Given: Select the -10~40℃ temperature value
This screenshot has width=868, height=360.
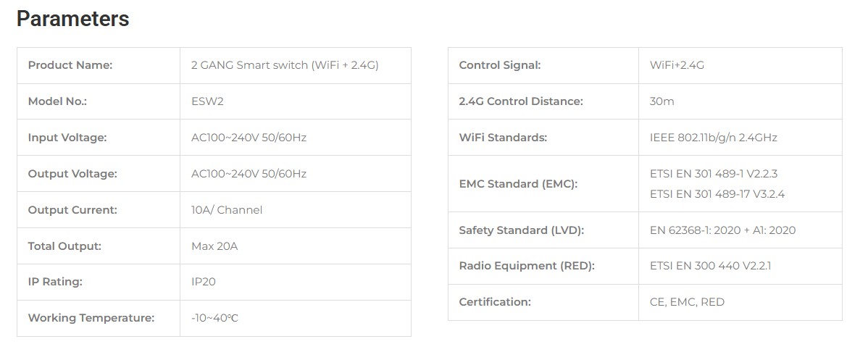Looking at the screenshot, I should (x=214, y=318).
